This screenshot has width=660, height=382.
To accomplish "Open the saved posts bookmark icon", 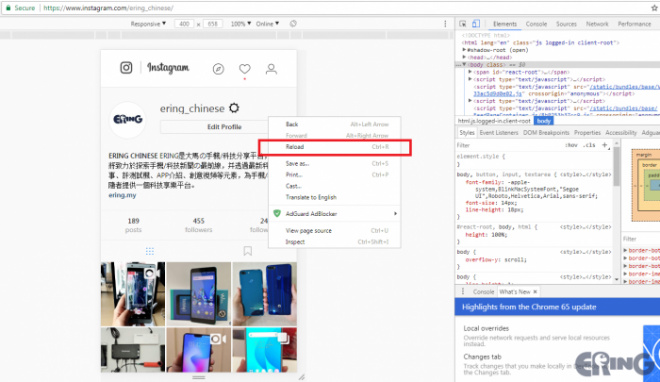I will [248, 251].
